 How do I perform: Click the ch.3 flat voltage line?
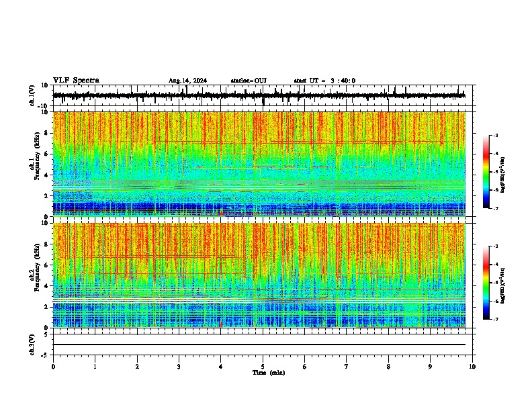(259, 345)
